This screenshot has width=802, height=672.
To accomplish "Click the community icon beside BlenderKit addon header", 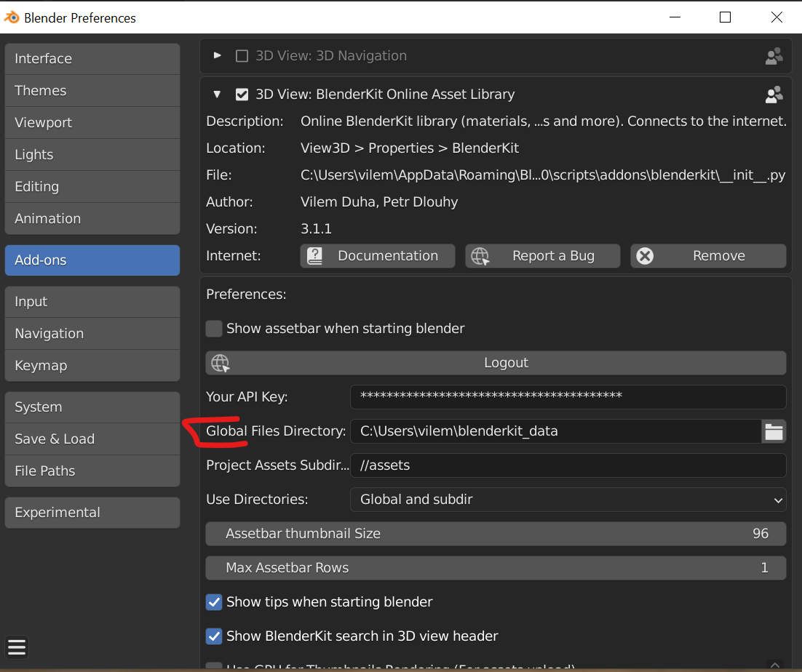I will pyautogui.click(x=774, y=94).
